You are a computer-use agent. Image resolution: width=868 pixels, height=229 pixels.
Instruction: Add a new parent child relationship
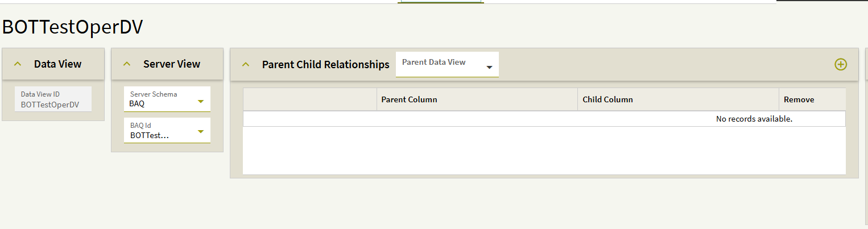840,64
